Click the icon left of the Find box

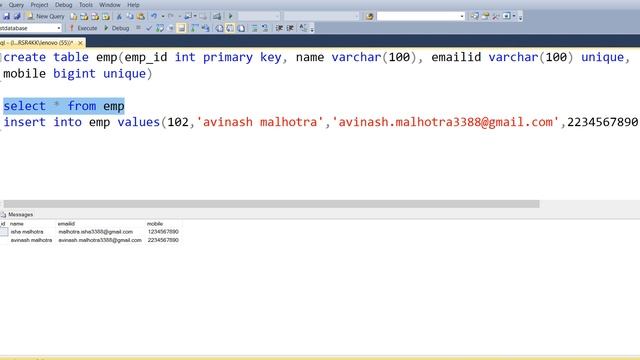pyautogui.click(x=369, y=16)
